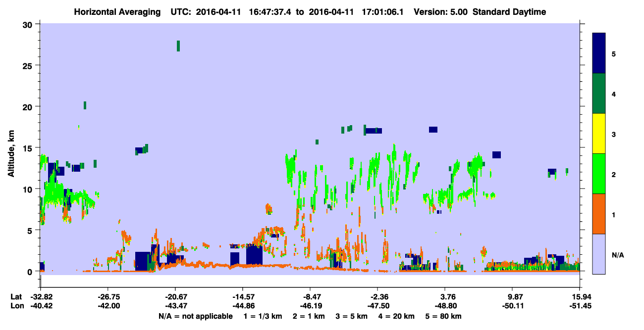Click the 'Lon' axis row label
Image resolution: width=644 pixels, height=330 pixels.
pyautogui.click(x=16, y=306)
